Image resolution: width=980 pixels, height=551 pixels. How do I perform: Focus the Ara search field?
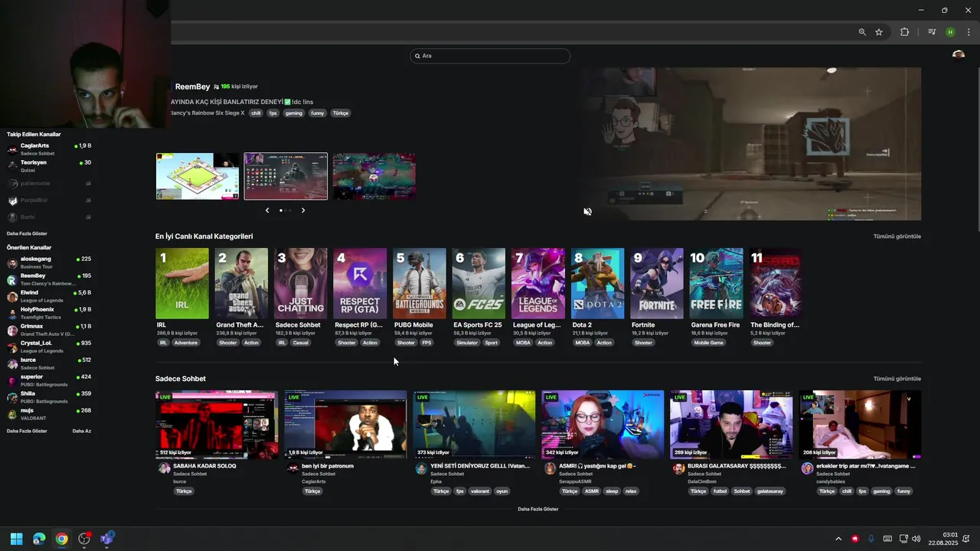[x=490, y=56]
